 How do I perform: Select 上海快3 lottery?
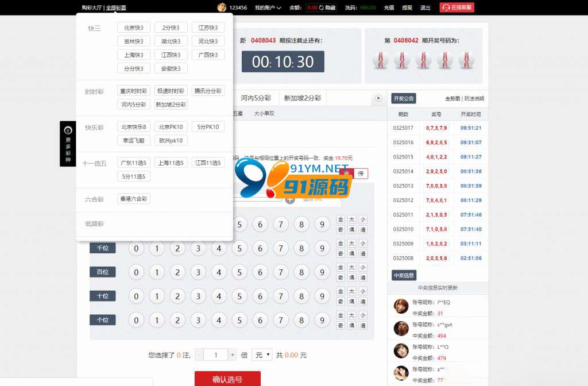point(133,55)
